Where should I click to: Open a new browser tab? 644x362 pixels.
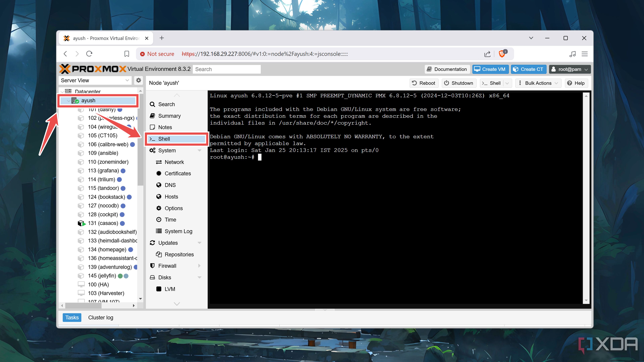point(162,38)
